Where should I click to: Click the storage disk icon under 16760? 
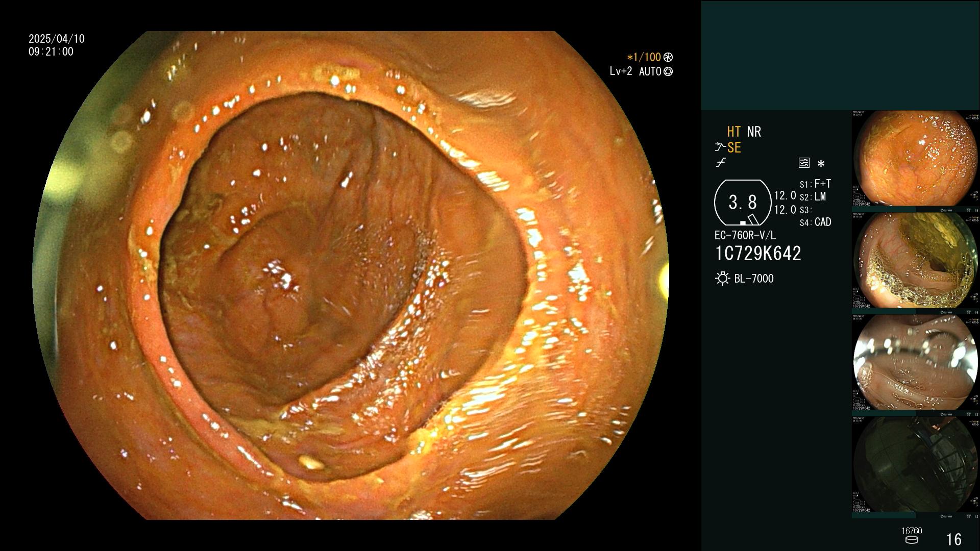(x=912, y=540)
